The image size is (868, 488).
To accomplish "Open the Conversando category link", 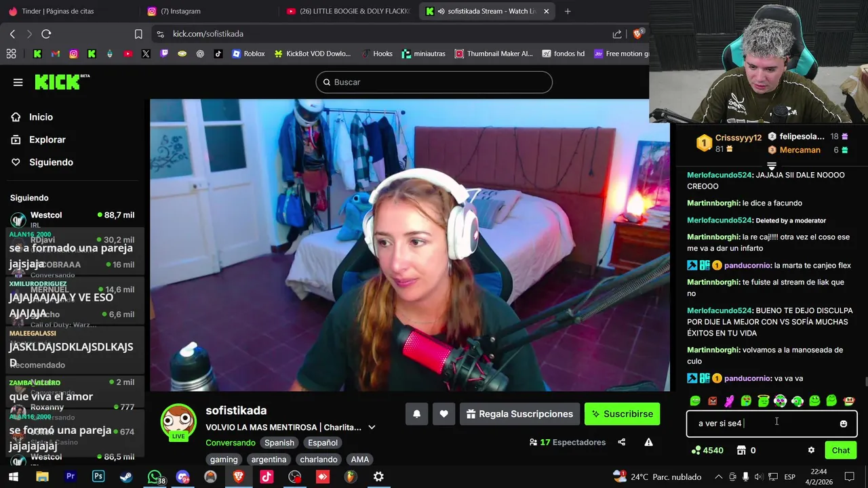I will [x=231, y=443].
